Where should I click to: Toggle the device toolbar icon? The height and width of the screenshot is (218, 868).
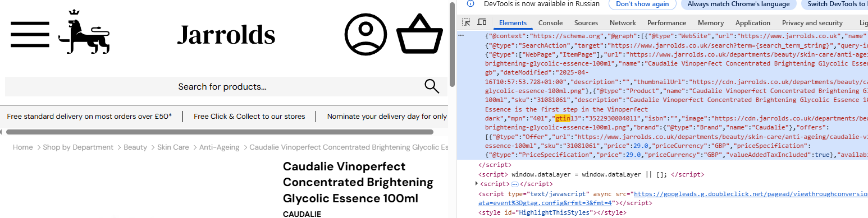pos(482,22)
